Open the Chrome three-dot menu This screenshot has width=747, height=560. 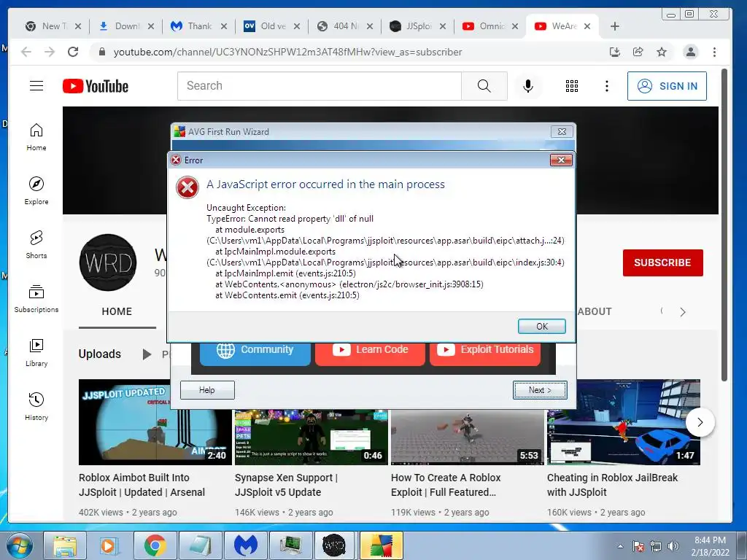(x=714, y=52)
